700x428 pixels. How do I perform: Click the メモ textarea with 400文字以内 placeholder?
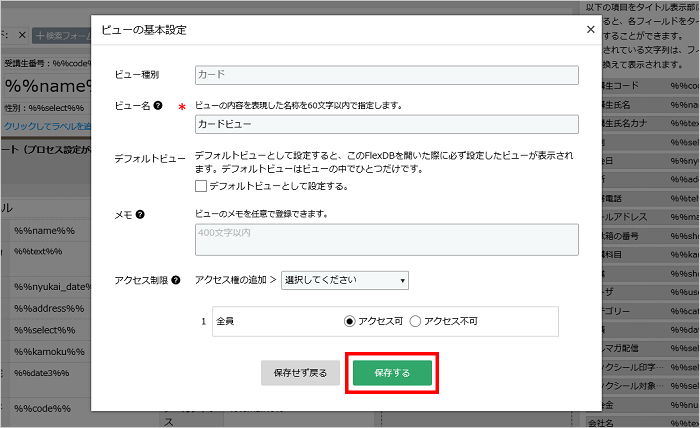tap(387, 240)
